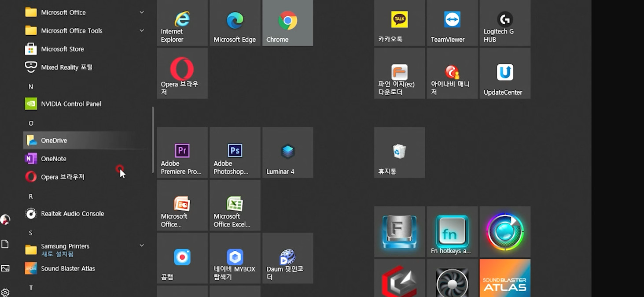Launch the Microsoft Office Excel tile
The image size is (644, 297).
[x=235, y=205]
